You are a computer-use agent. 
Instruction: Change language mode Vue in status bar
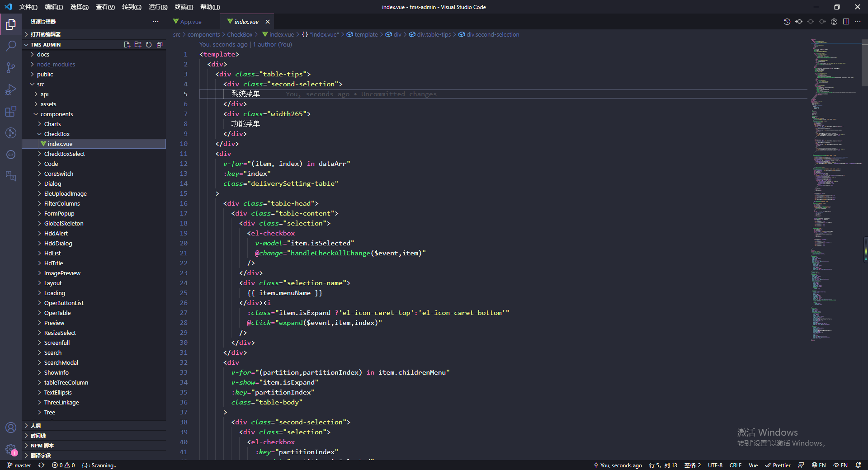(x=753, y=465)
